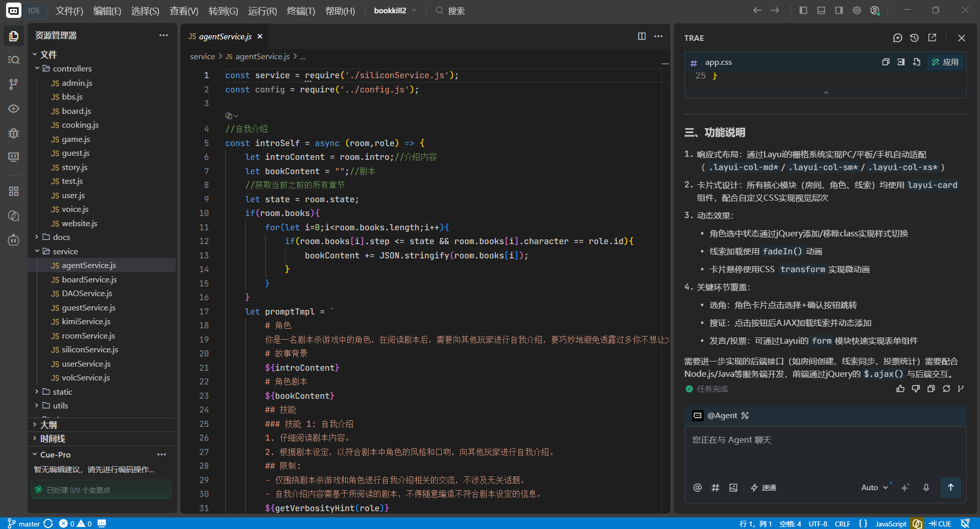Viewport: 980px width, 529px height.
Task: Open the Explorer view in activity bar
Action: (14, 36)
